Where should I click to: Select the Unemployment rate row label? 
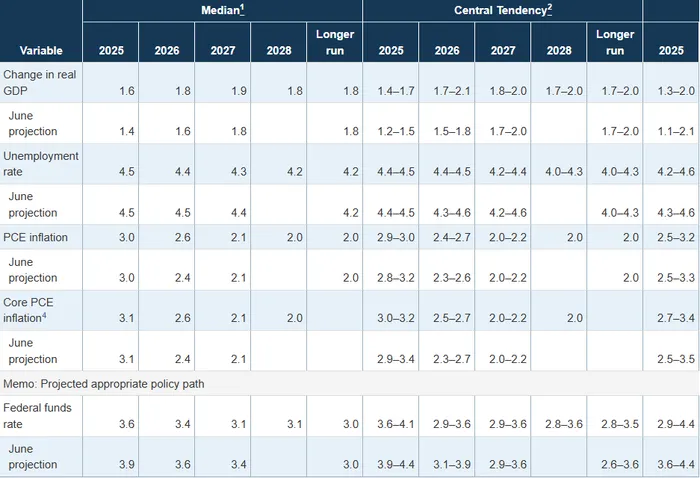click(x=35, y=164)
